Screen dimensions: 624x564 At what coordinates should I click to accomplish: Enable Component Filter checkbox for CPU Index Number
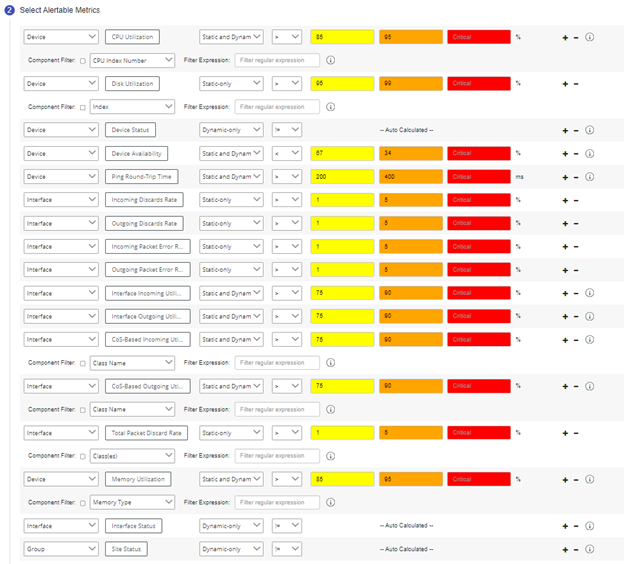tap(82, 60)
